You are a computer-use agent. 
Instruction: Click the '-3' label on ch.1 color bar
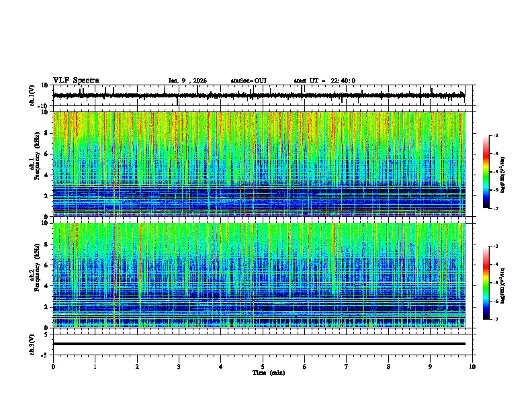tap(496, 135)
